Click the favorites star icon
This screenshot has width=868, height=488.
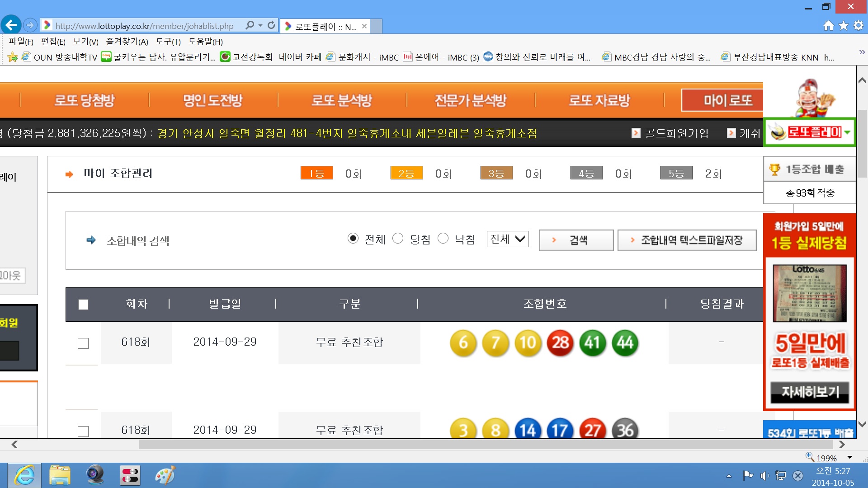(x=844, y=26)
